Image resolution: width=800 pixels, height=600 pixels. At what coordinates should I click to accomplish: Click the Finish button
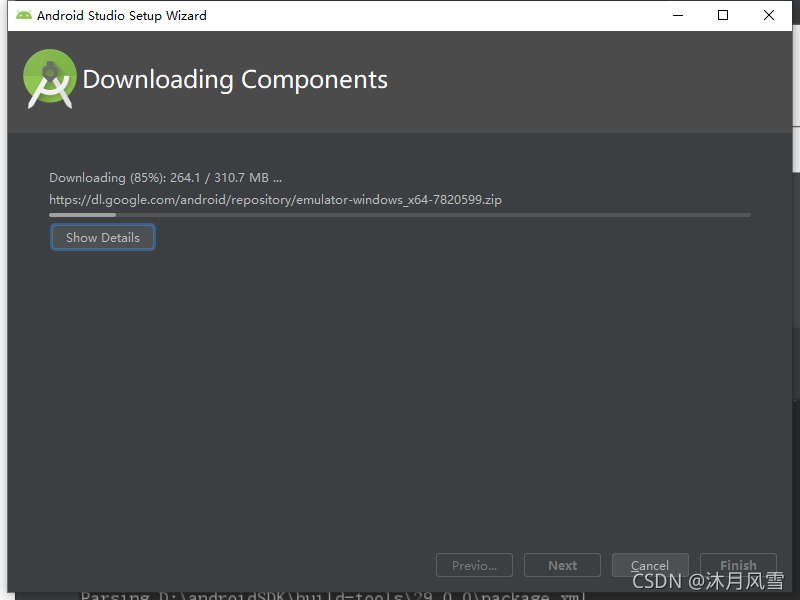738,565
